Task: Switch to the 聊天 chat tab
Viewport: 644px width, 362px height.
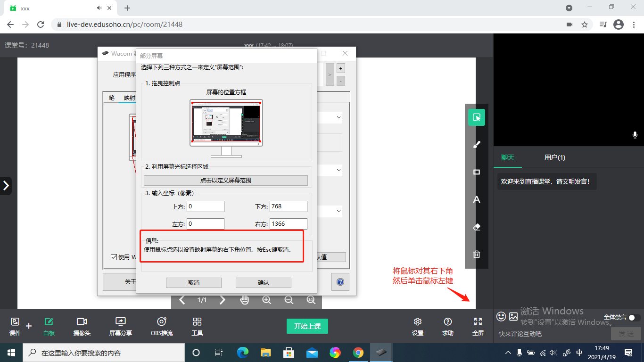Action: (508, 157)
